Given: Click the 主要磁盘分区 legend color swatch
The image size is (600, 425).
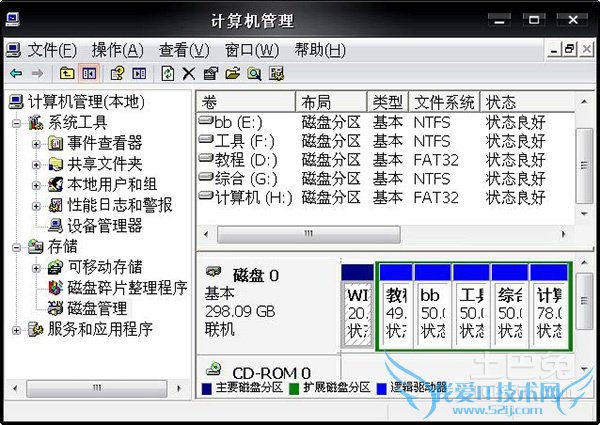Looking at the screenshot, I should point(206,389).
